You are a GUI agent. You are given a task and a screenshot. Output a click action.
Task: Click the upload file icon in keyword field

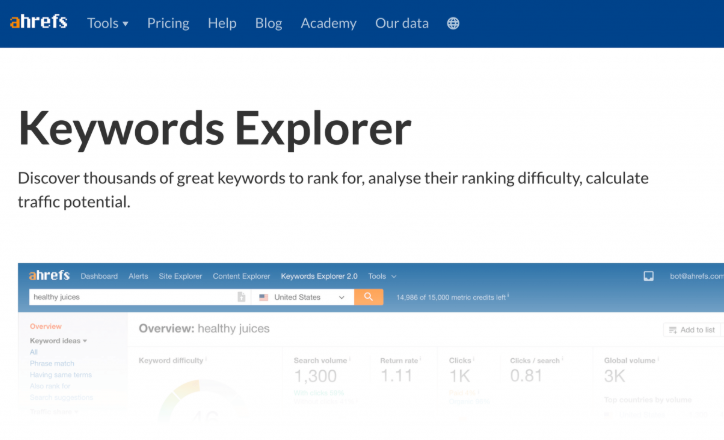[241, 297]
